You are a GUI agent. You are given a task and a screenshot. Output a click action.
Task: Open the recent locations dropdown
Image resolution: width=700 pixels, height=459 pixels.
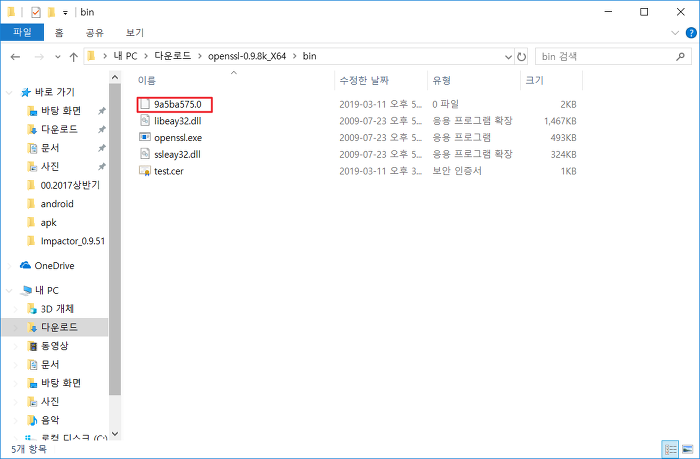[58, 57]
